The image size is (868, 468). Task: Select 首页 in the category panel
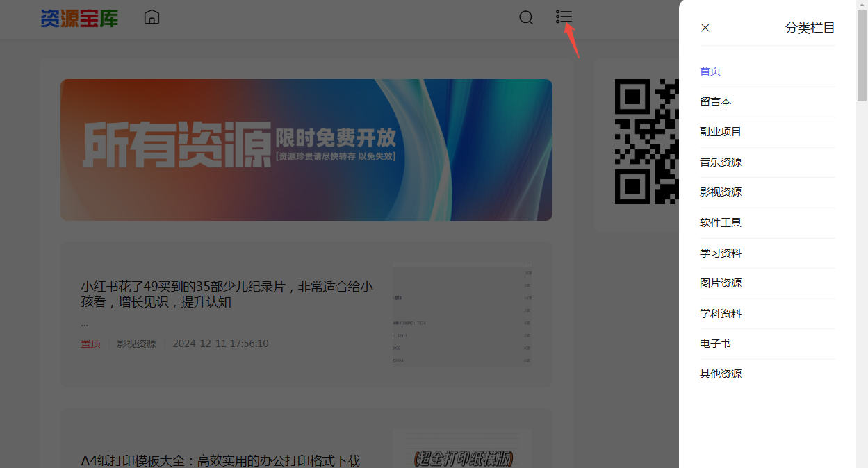(710, 71)
